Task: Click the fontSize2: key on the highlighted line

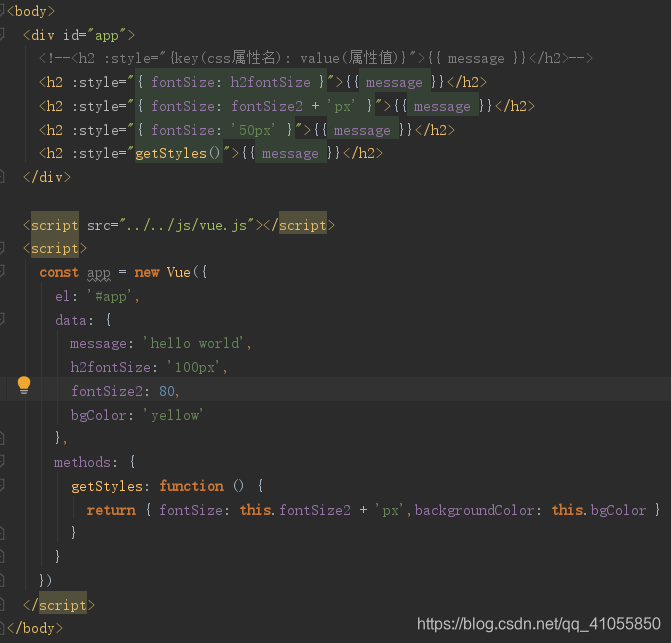Action: [110, 391]
